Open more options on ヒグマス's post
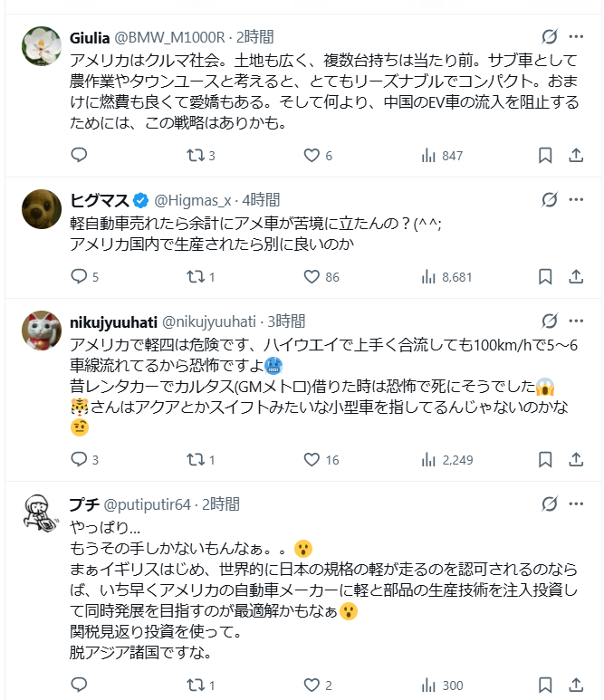This screenshot has height=700, width=604. click(x=576, y=199)
